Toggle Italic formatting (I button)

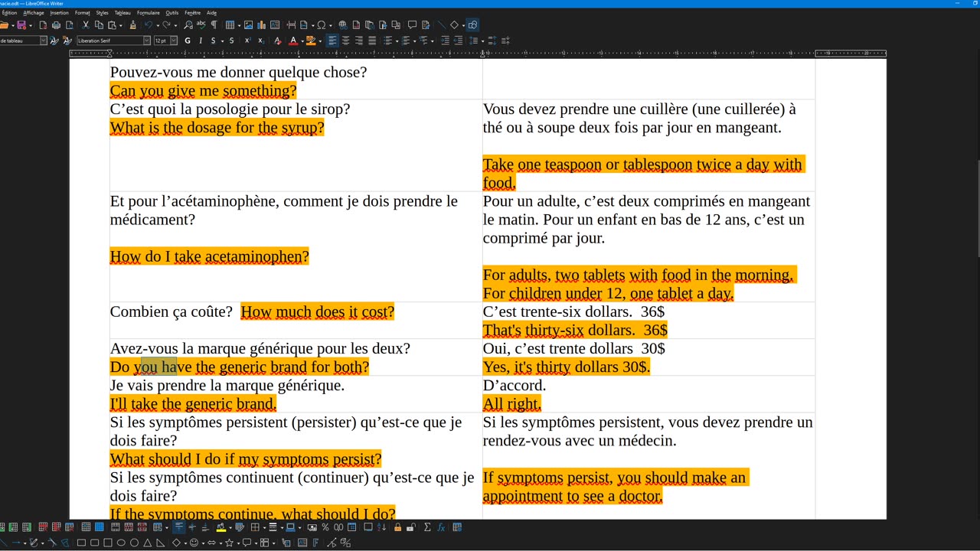click(201, 41)
